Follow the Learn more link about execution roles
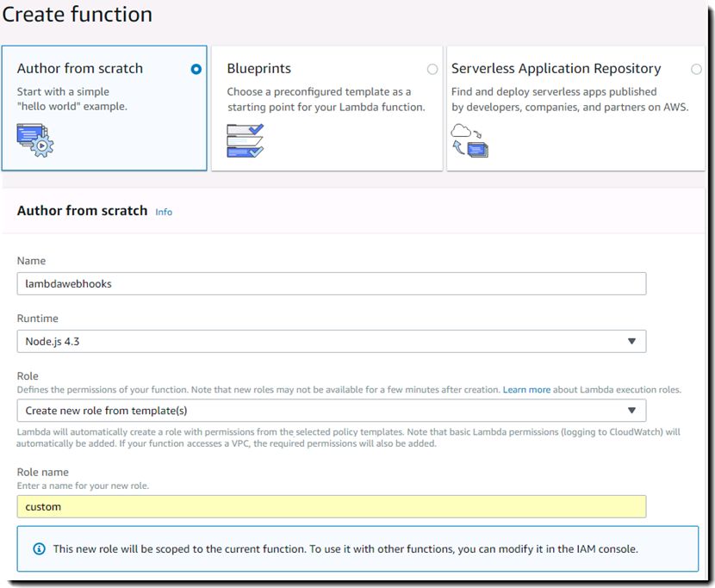715x588 pixels. pos(526,390)
